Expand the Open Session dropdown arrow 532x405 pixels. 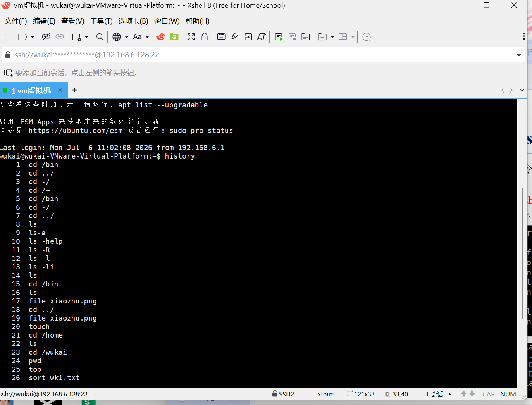click(33, 37)
